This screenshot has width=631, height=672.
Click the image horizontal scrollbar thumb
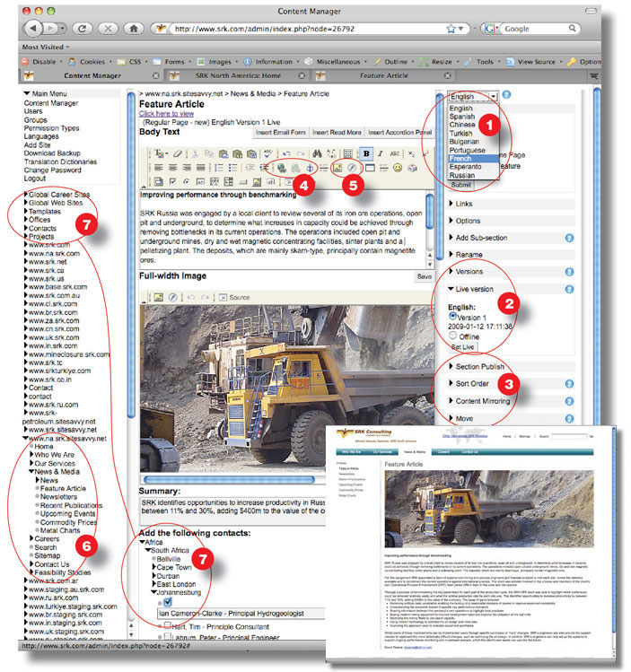230,479
